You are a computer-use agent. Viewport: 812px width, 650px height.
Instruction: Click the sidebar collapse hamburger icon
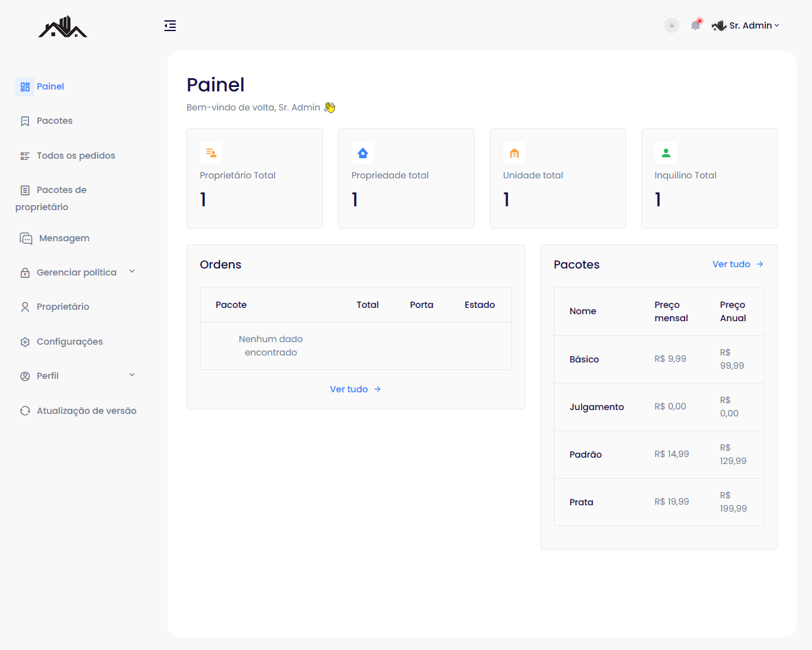coord(170,25)
